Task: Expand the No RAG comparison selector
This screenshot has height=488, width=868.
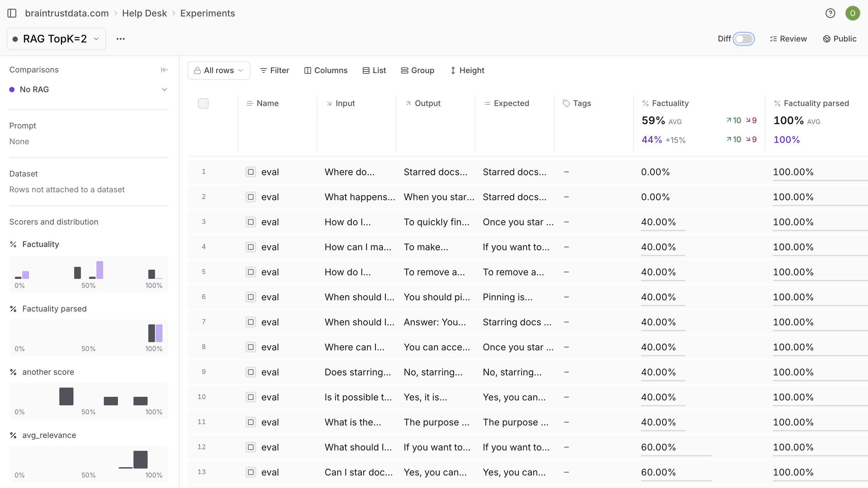Action: [164, 89]
